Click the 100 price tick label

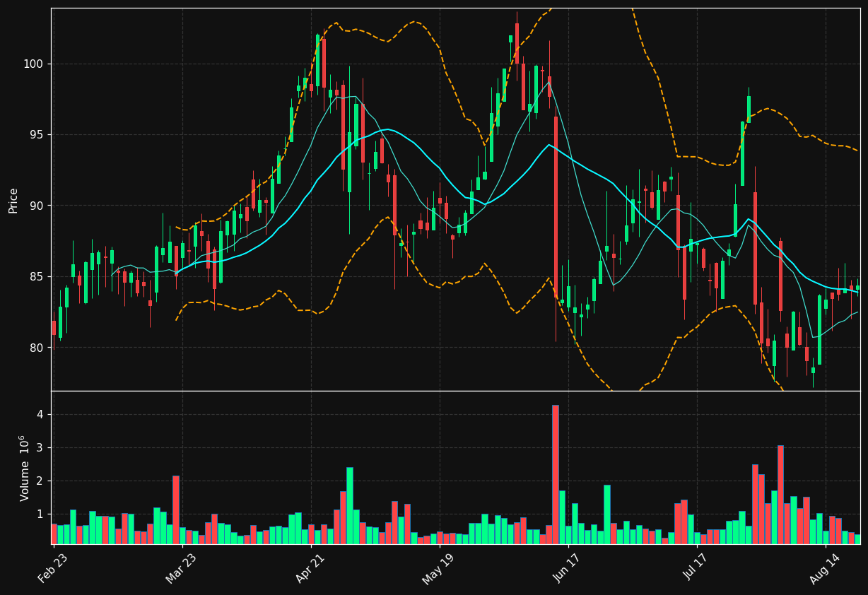[x=34, y=64]
